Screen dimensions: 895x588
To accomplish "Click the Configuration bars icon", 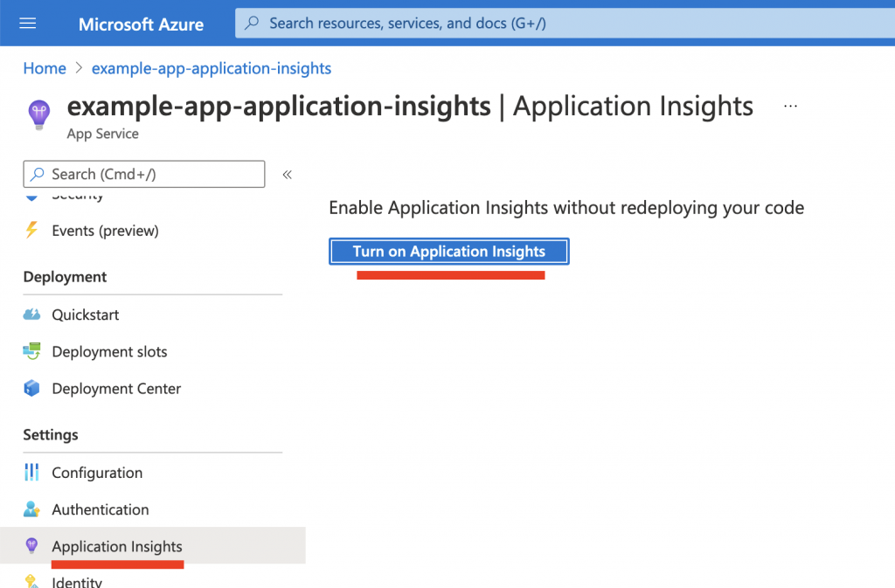I will pos(32,472).
